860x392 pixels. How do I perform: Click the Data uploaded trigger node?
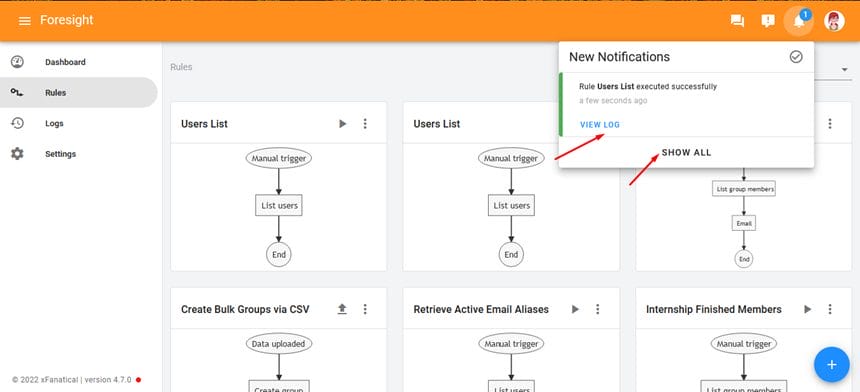tap(279, 344)
